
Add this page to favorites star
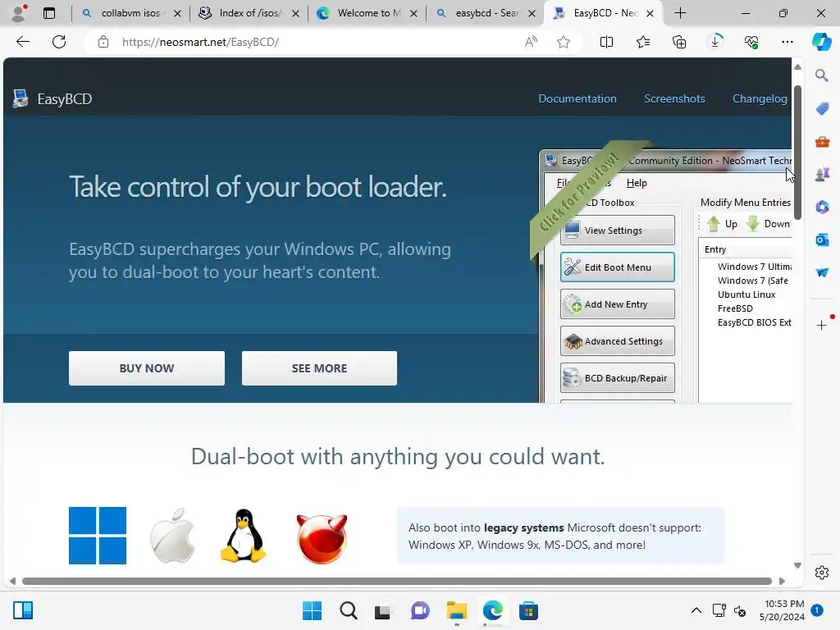click(x=563, y=42)
